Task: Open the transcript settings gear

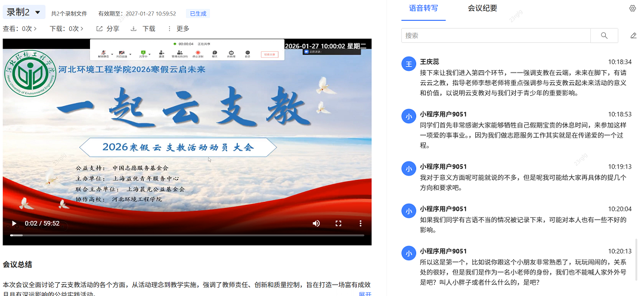Action: pos(633,8)
